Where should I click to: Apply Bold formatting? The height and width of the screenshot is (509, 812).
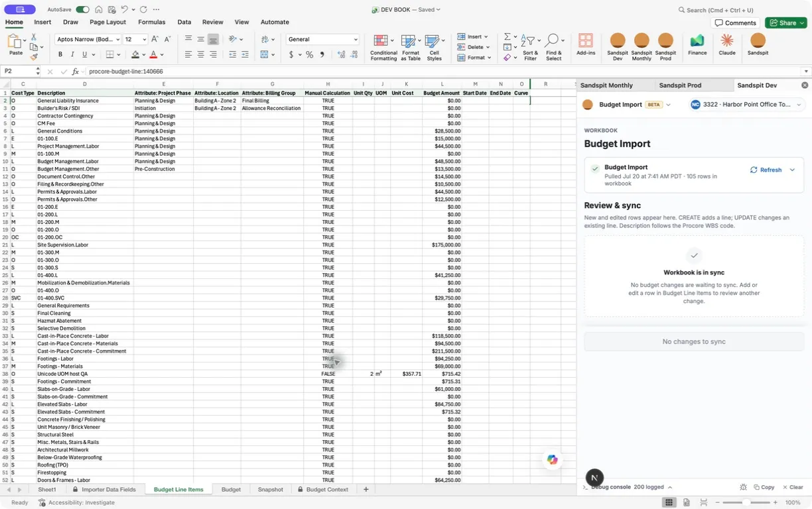coord(60,54)
